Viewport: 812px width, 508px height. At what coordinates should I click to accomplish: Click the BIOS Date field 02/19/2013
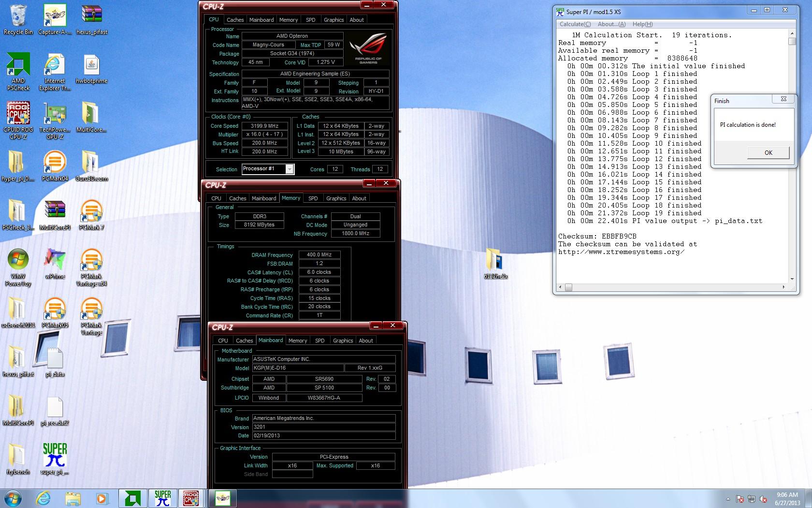(324, 435)
